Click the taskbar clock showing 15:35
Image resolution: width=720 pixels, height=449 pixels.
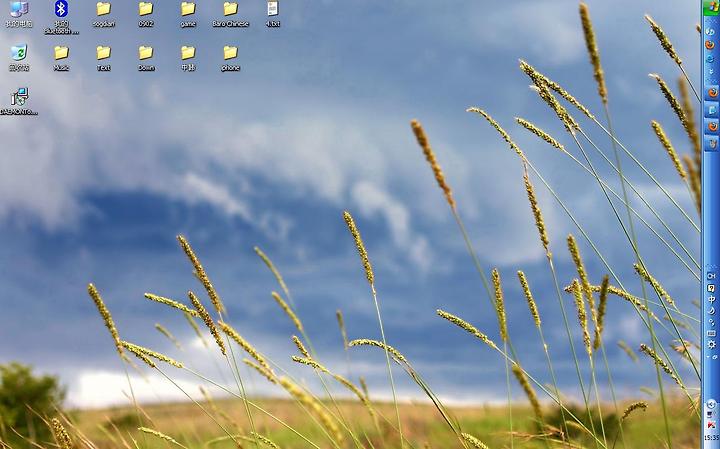pyautogui.click(x=711, y=437)
